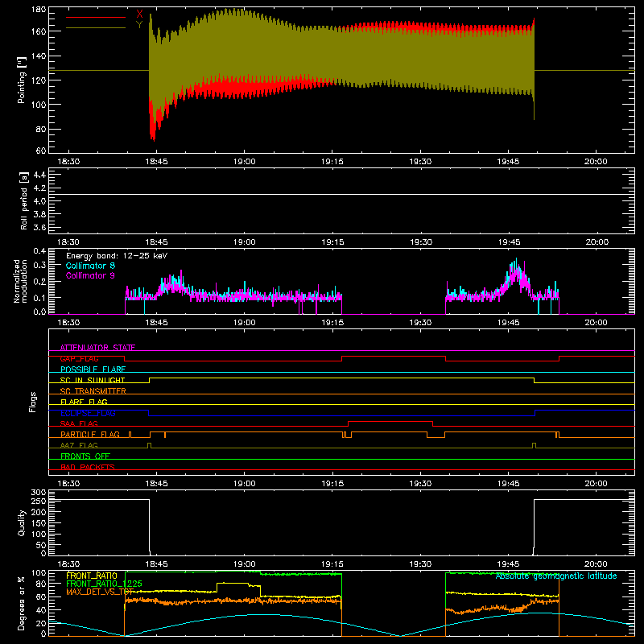This screenshot has width=644, height=644.
Task: Click the 0.4 tick on modulation axis
Action: pos(39,250)
